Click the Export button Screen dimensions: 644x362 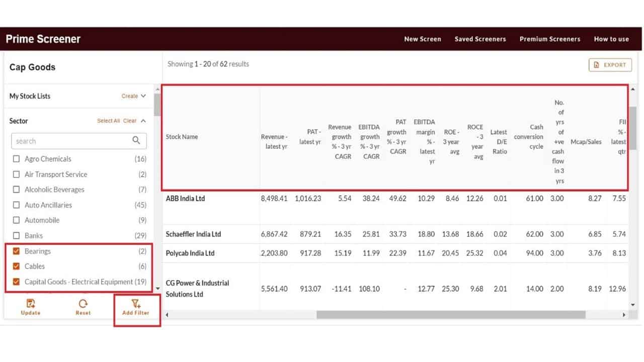tap(610, 65)
